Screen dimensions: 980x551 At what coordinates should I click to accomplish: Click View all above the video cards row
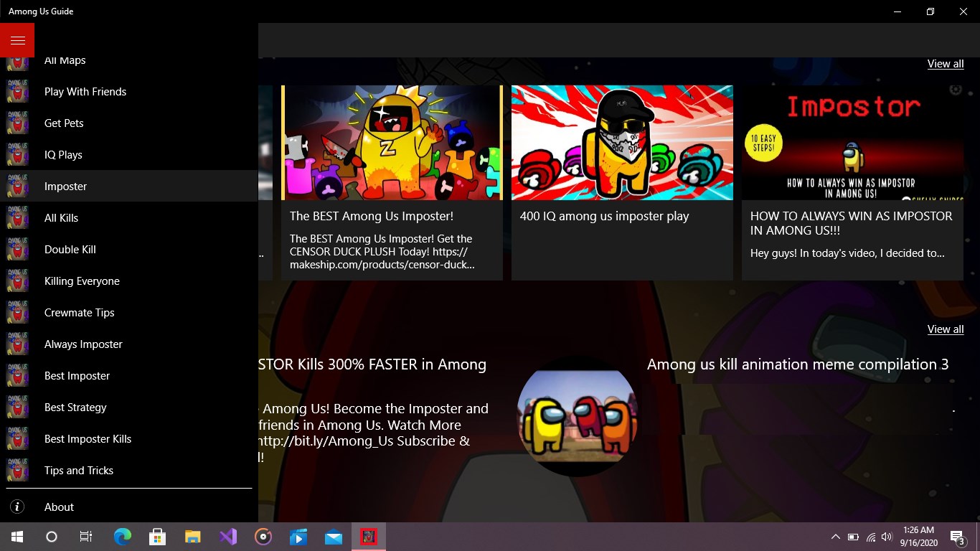point(946,64)
